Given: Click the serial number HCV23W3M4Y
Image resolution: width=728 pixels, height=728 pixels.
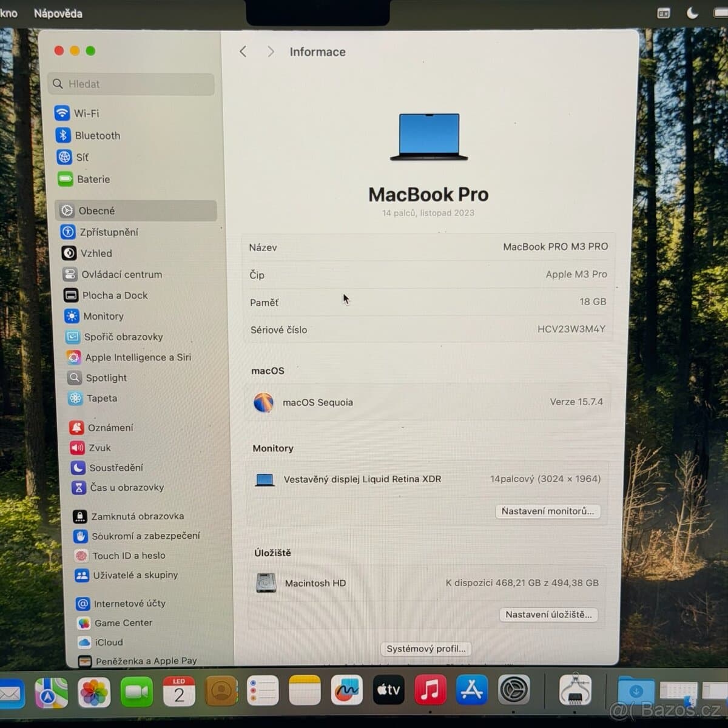Looking at the screenshot, I should [x=571, y=329].
